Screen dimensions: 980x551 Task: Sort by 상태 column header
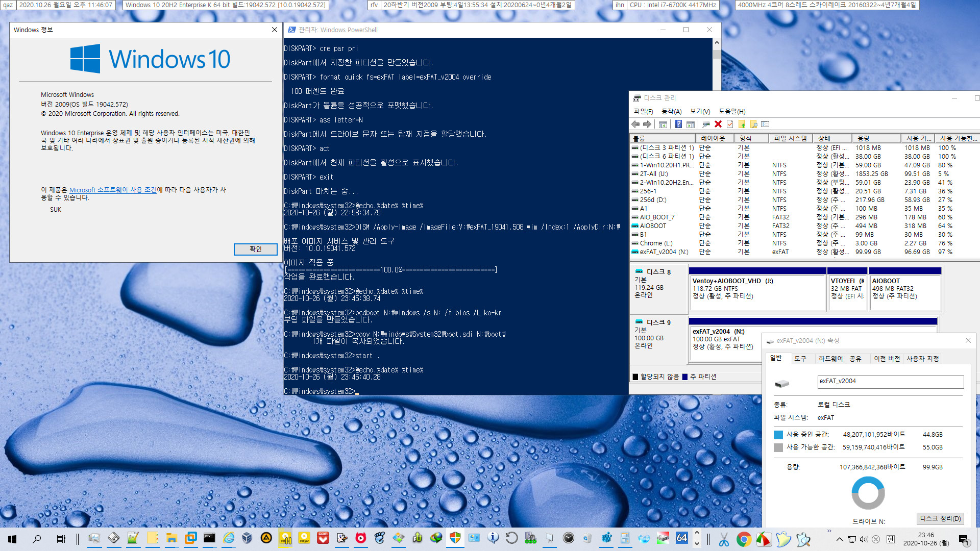click(832, 138)
